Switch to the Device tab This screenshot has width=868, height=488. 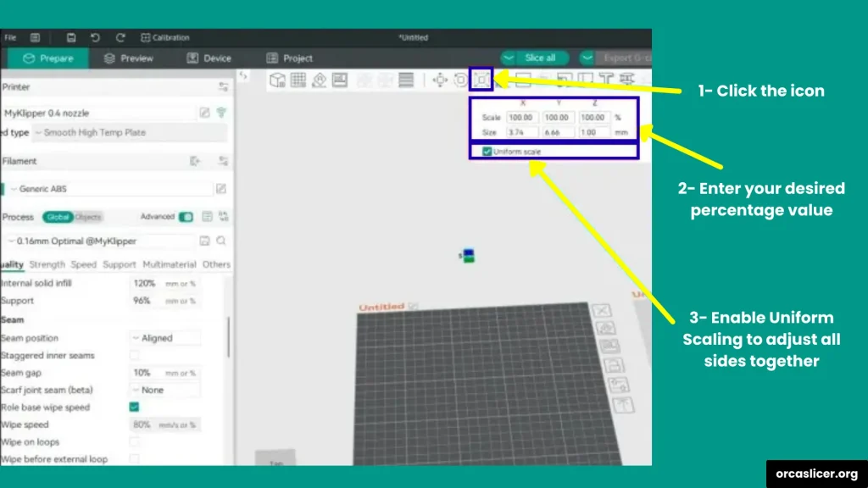[x=209, y=58]
